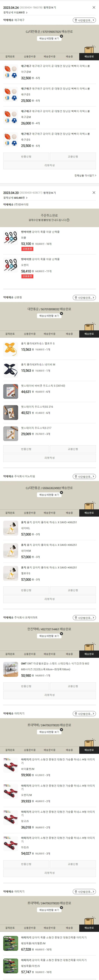View 배송상세현황 for CJ대한통운 570199857825
Screen dimensions: 99x980
[49, 38]
